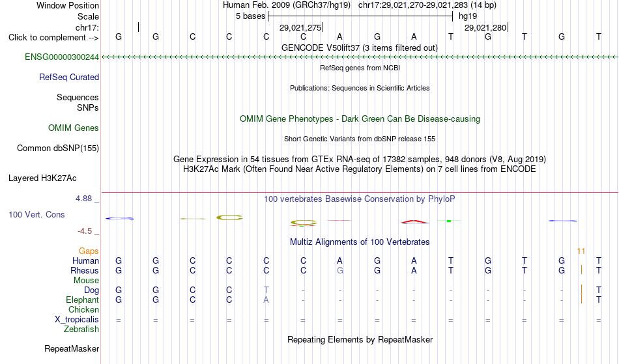Click the OMIM Genes track label

(x=74, y=128)
